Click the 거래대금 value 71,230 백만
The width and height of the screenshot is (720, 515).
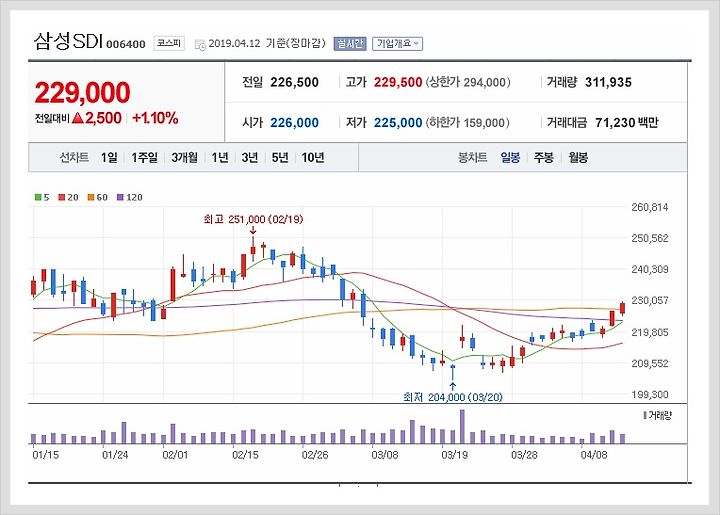(x=627, y=123)
